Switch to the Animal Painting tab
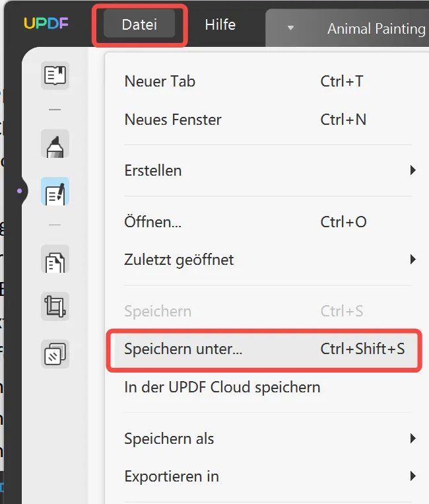The width and height of the screenshot is (429, 504). pos(376,29)
